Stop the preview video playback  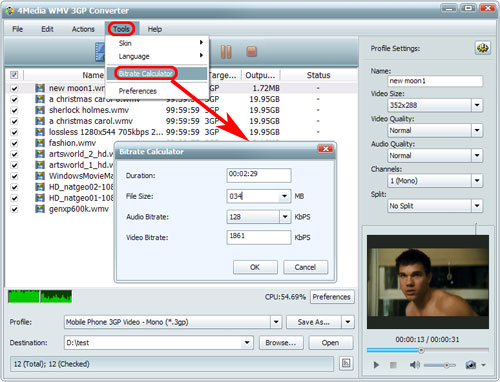393,365
